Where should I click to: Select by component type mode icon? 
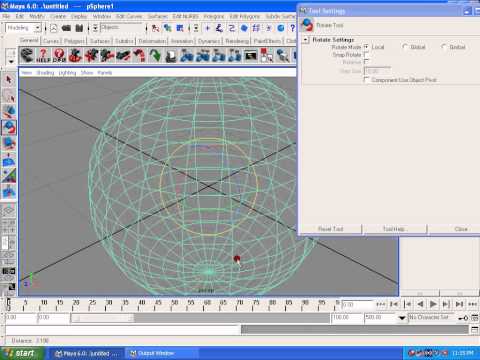coord(180,28)
